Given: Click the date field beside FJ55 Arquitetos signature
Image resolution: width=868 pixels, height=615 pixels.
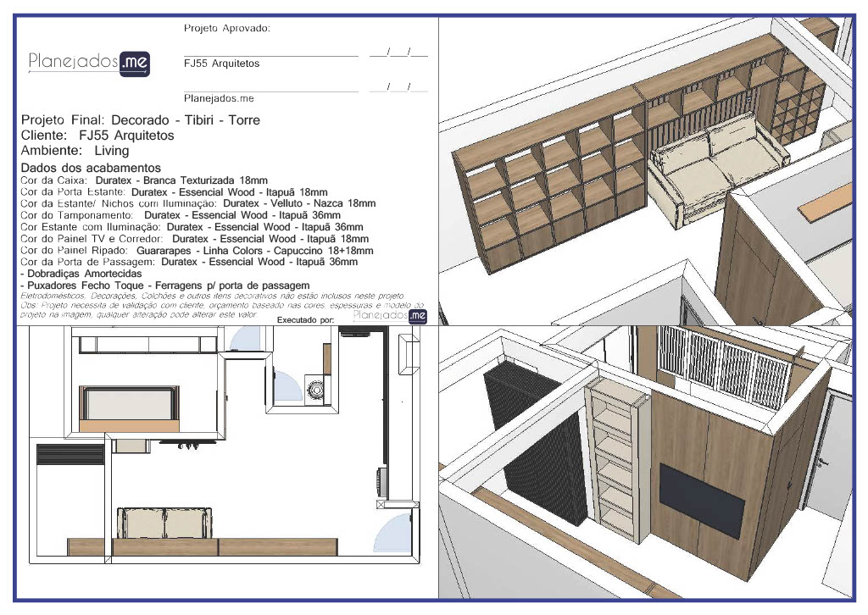Looking at the screenshot, I should click(398, 53).
